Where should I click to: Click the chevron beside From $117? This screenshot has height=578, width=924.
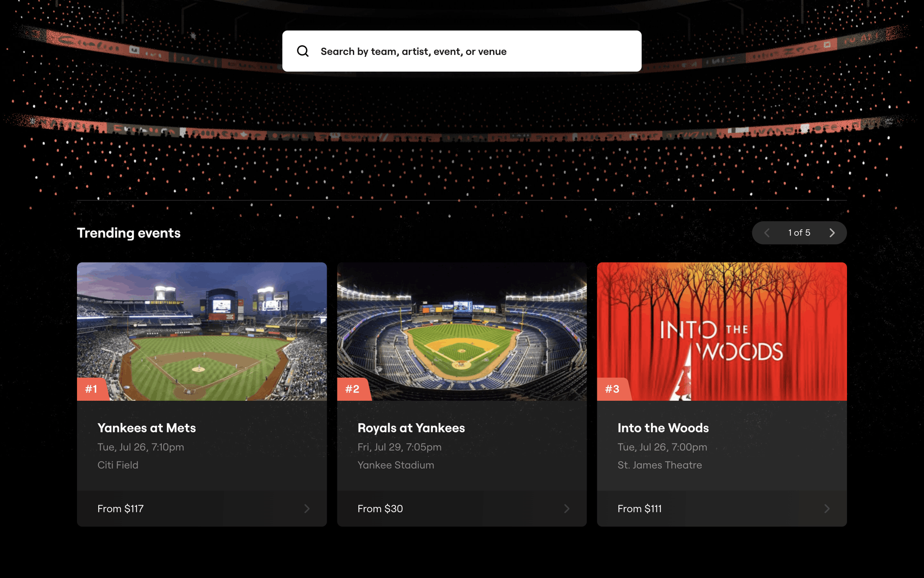[307, 509]
